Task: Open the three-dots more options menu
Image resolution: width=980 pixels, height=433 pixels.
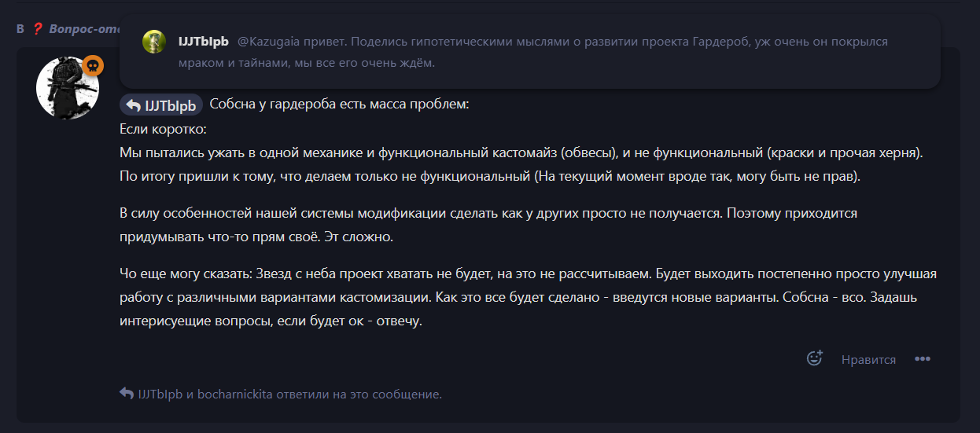Action: (x=923, y=359)
